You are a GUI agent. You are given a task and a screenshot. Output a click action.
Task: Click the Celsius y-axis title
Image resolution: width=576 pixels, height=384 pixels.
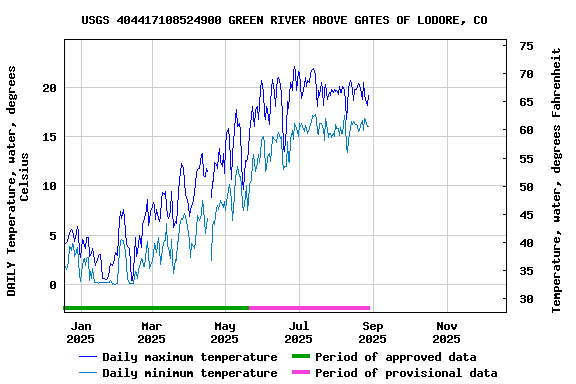coord(17,181)
